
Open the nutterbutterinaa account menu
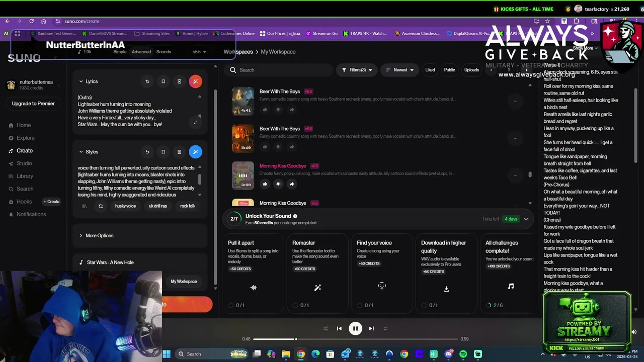pyautogui.click(x=32, y=85)
